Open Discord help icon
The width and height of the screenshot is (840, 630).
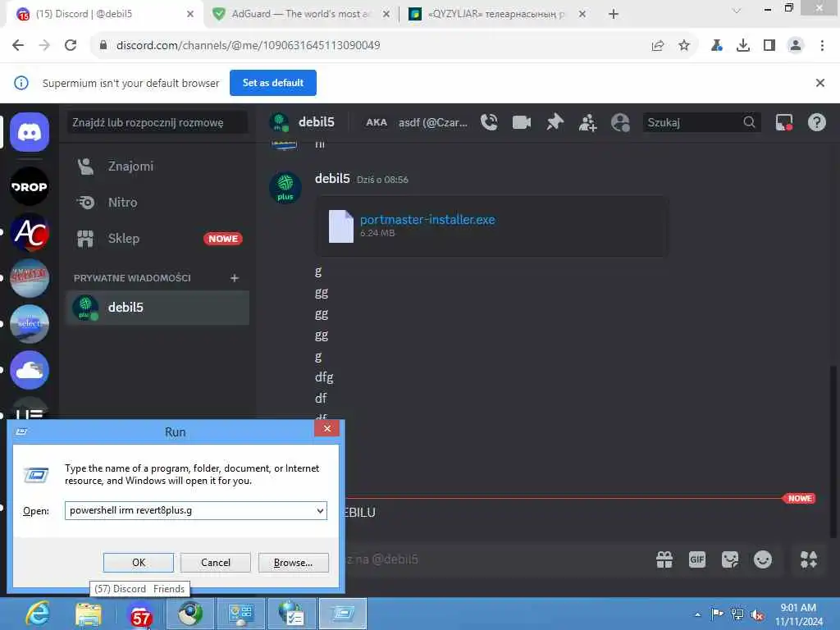[816, 123]
